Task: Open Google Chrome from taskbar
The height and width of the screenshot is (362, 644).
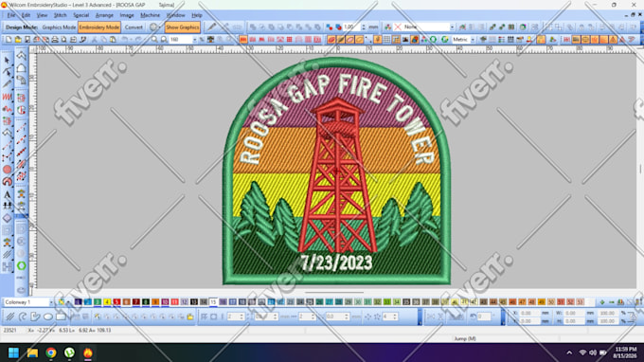Action: (x=51, y=353)
